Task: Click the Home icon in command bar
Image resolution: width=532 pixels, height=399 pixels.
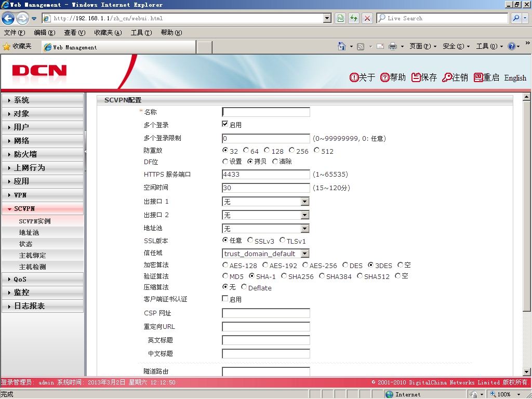Action: pyautogui.click(x=342, y=46)
